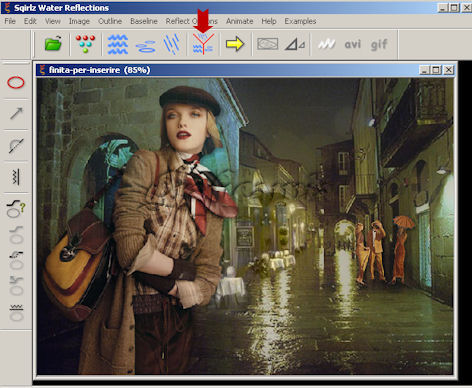Viewport: 472px width, 388px height.
Task: Minimize the finita-per-inserire document window
Action: 424,70
